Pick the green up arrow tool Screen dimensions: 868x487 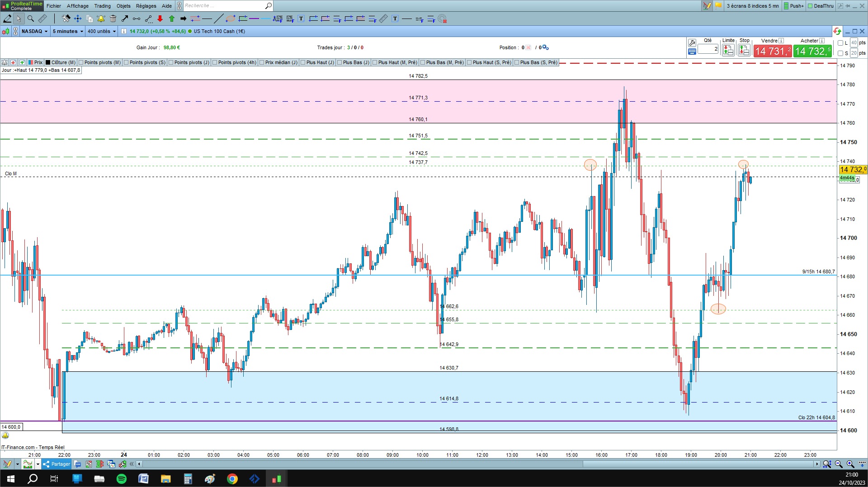[x=172, y=19]
